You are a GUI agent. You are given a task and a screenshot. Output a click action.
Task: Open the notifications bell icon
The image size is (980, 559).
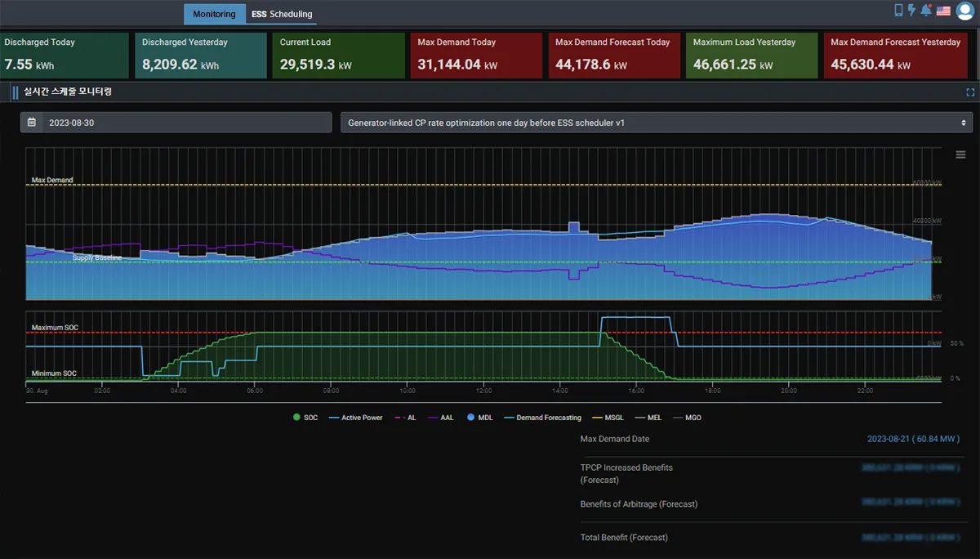click(926, 11)
